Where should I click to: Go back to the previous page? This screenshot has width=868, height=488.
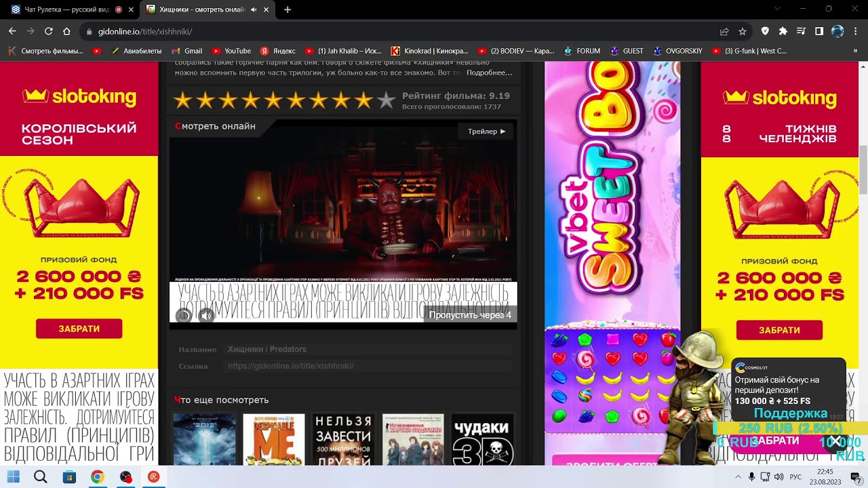12,31
